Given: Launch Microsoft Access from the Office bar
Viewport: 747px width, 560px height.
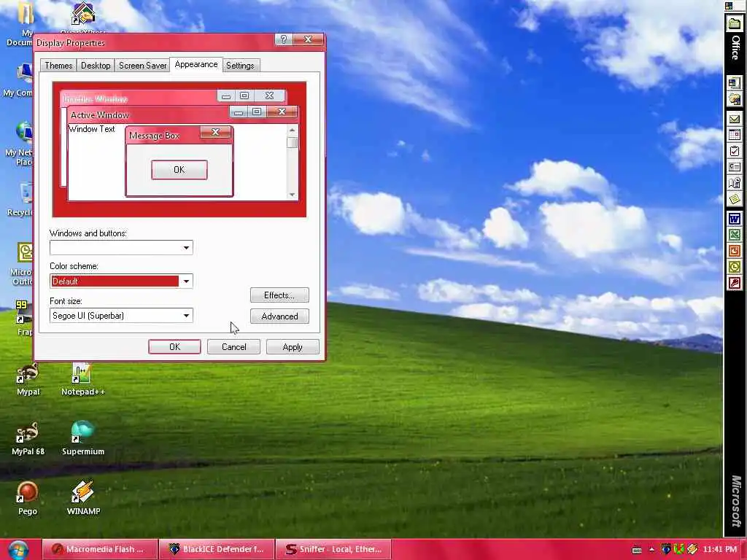Looking at the screenshot, I should pos(735,284).
